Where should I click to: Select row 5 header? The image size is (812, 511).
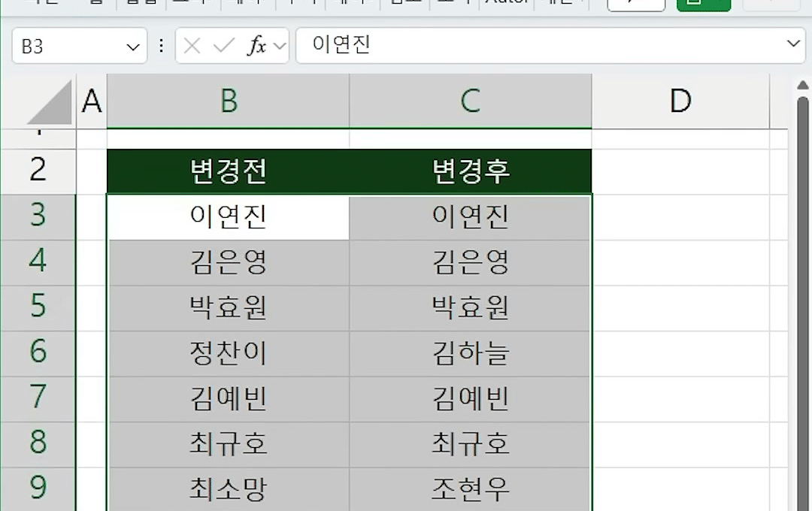click(x=38, y=308)
